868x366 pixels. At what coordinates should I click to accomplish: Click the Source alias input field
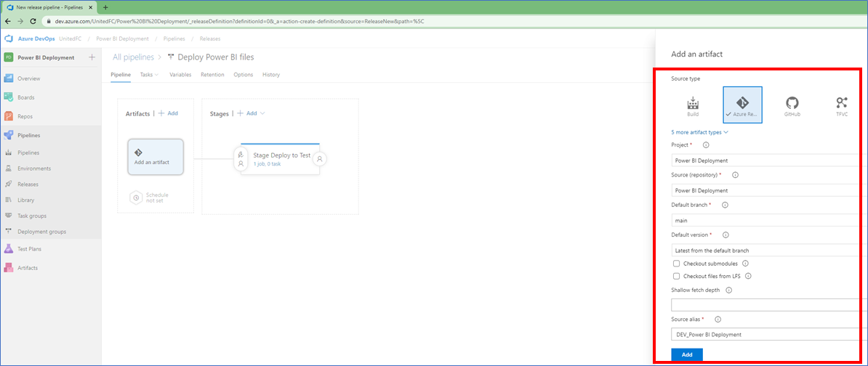pos(769,335)
